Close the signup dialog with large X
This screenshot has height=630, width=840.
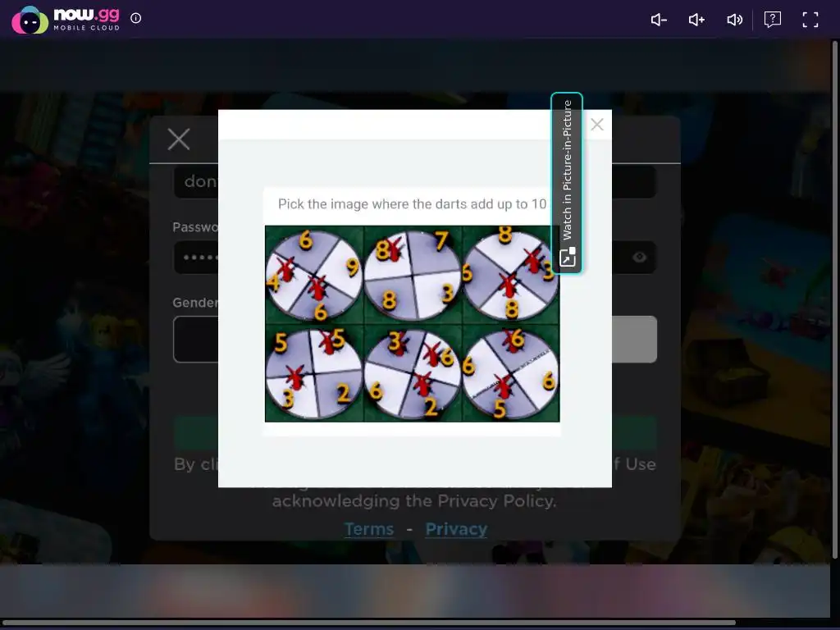pos(178,139)
